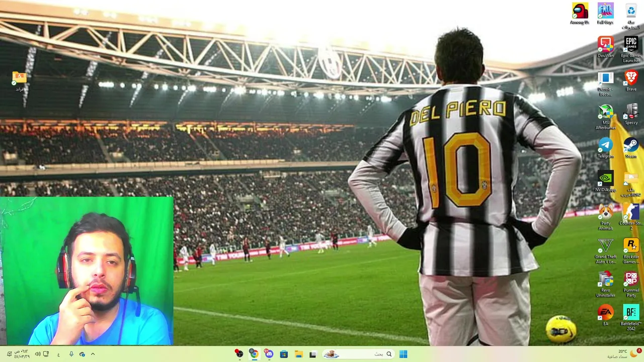Select the Detroit Become Human shortcut
This screenshot has width=644, height=362.
click(x=605, y=83)
